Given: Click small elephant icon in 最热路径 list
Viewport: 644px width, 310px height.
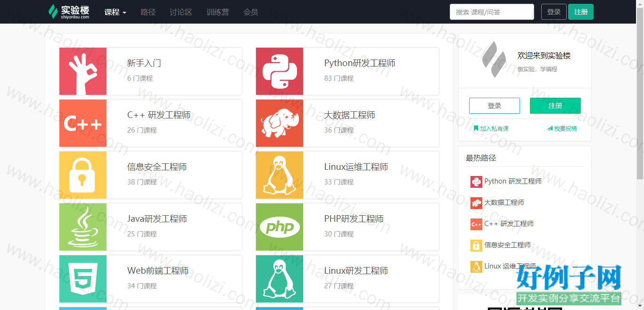Looking at the screenshot, I should click(x=476, y=203).
